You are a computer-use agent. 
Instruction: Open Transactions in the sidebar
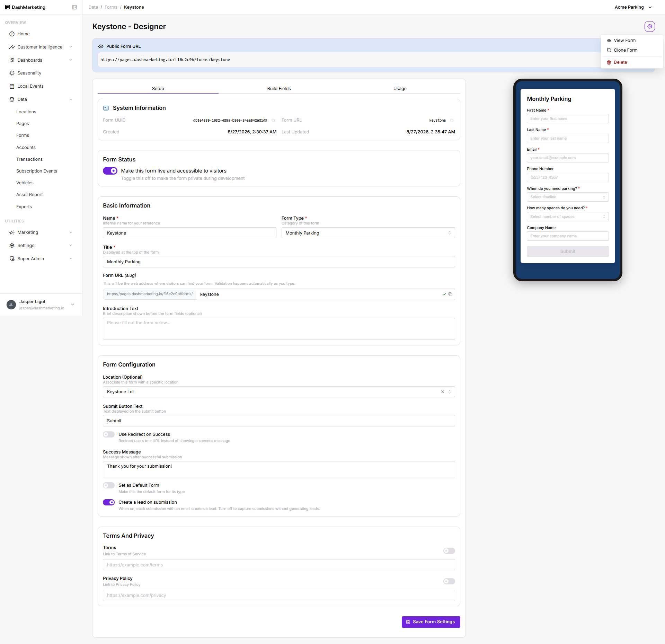[x=29, y=159]
